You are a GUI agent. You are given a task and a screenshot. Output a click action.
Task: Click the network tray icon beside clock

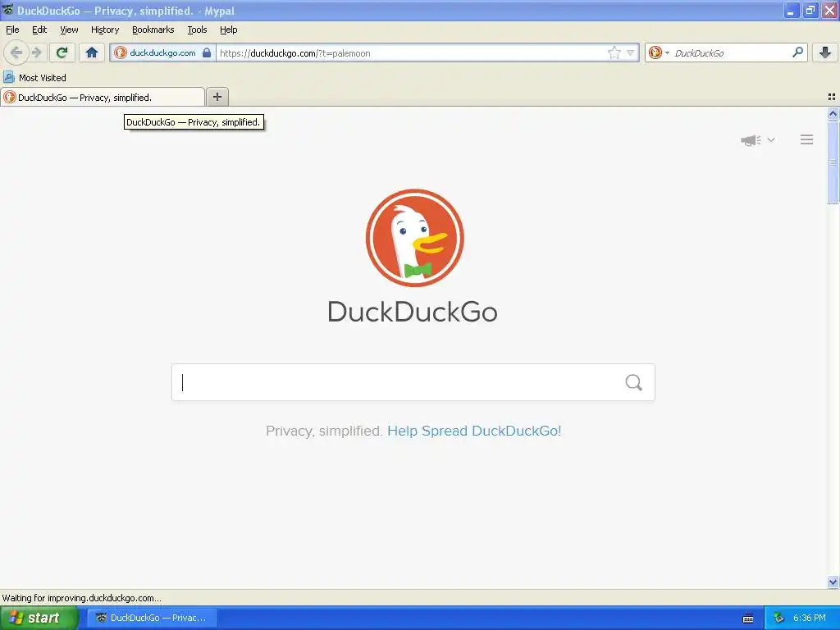pos(778,619)
